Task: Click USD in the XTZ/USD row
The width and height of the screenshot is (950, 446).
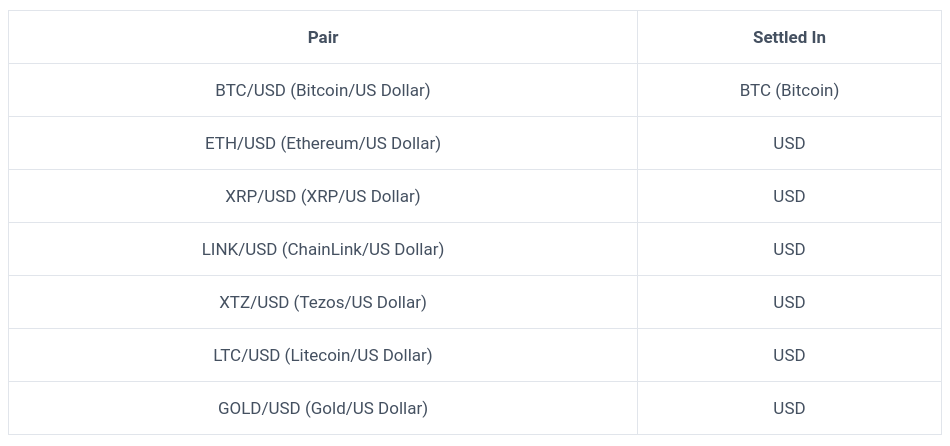Action: (x=789, y=302)
